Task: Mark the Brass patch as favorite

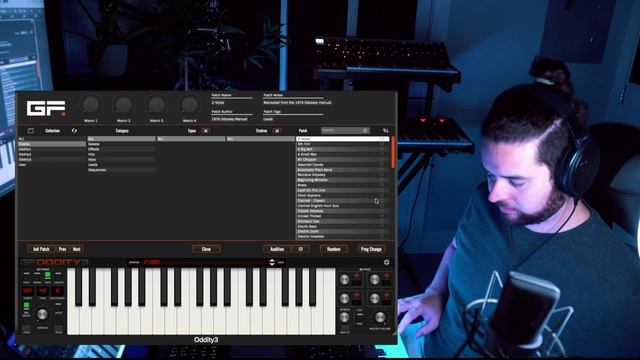Action: tap(382, 185)
